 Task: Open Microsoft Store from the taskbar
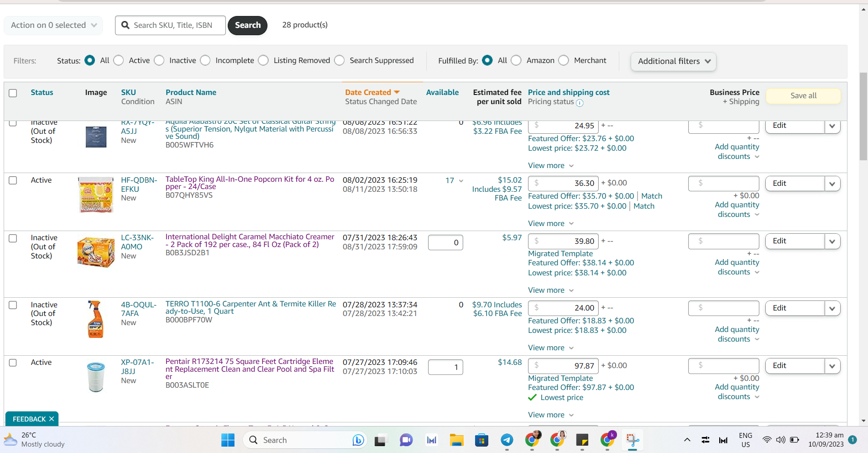point(481,440)
